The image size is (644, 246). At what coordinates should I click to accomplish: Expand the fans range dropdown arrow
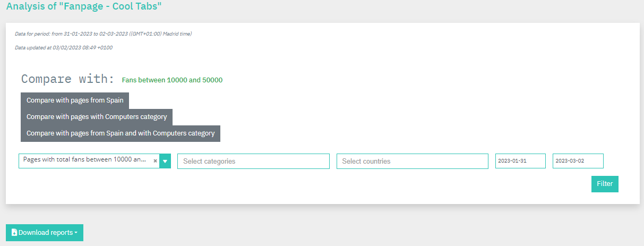pos(165,161)
